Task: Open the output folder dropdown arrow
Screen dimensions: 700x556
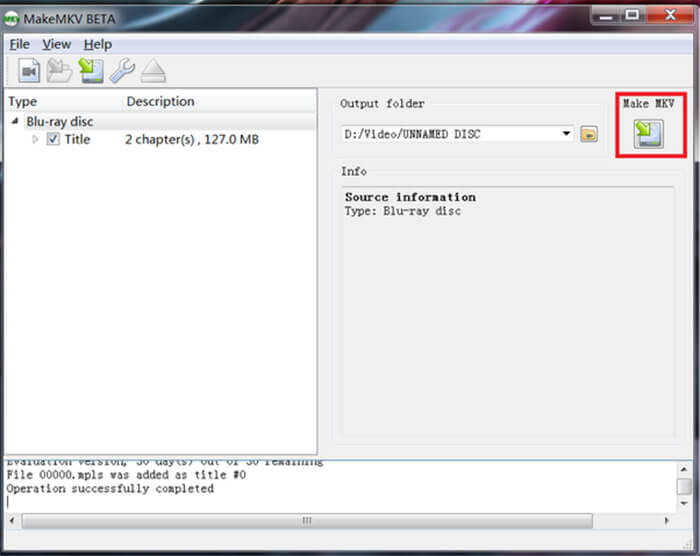Action: (x=566, y=134)
